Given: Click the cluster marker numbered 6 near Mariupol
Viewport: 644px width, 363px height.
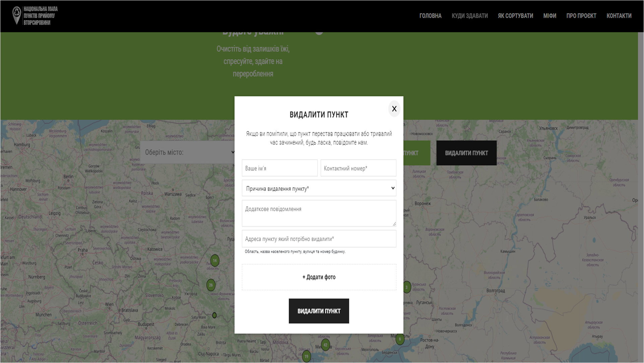Looking at the screenshot, I should click(400, 339).
